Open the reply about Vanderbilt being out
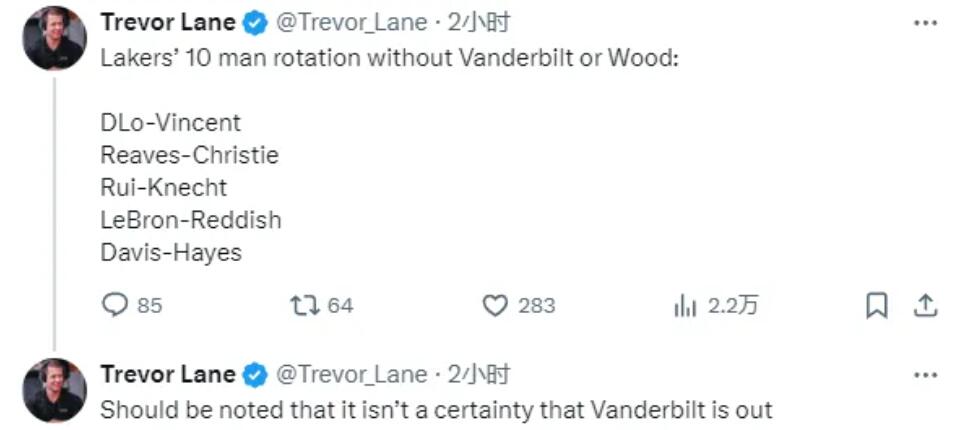Screen dimensions: 955x430 pyautogui.click(x=436, y=409)
